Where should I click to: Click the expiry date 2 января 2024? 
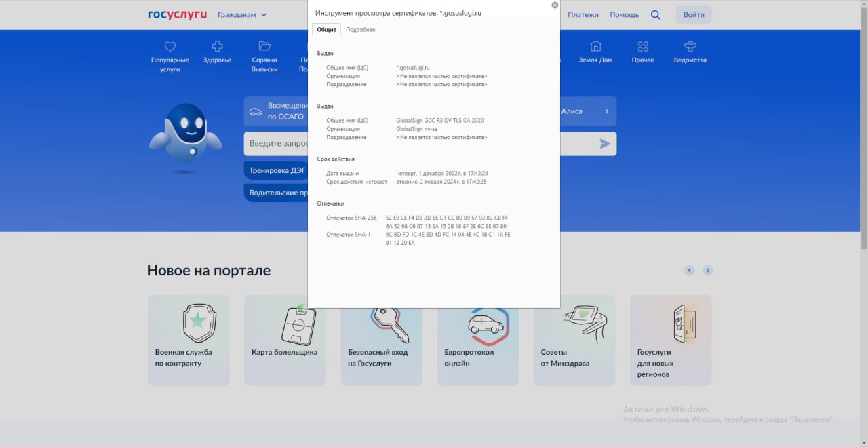point(441,182)
